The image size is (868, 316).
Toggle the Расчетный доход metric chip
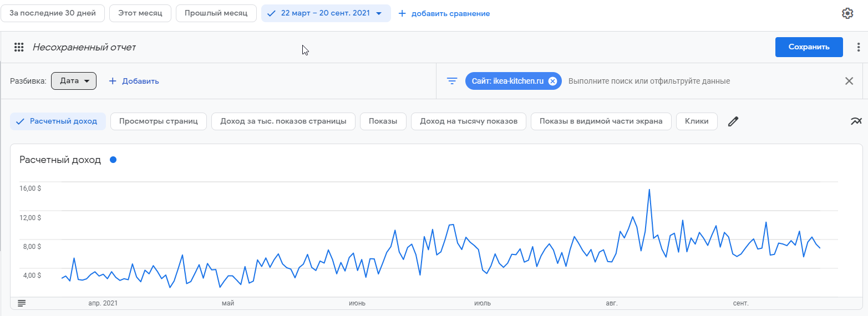tap(57, 121)
